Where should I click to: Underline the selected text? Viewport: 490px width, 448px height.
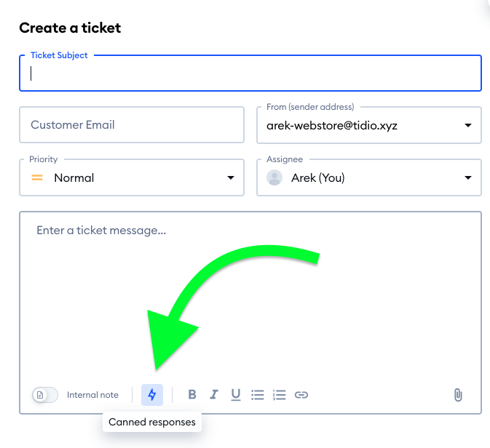click(x=236, y=395)
